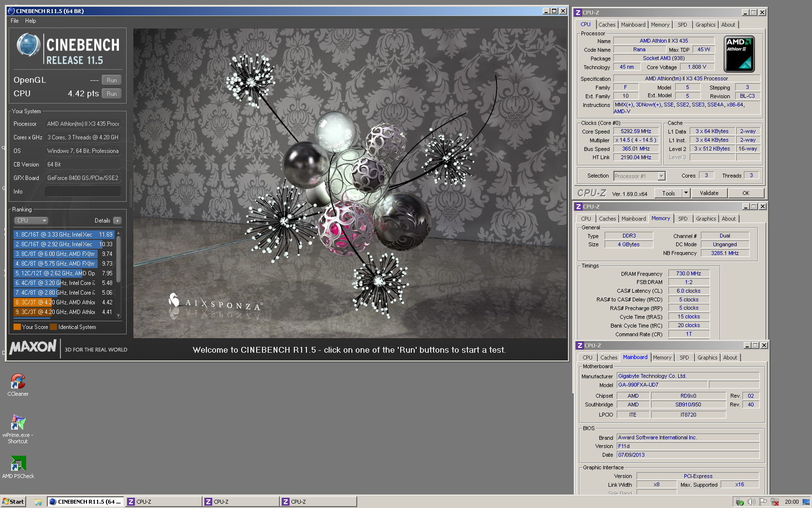
Task: Click the AMD Athlon II logo in CPU-Z
Action: [x=739, y=54]
